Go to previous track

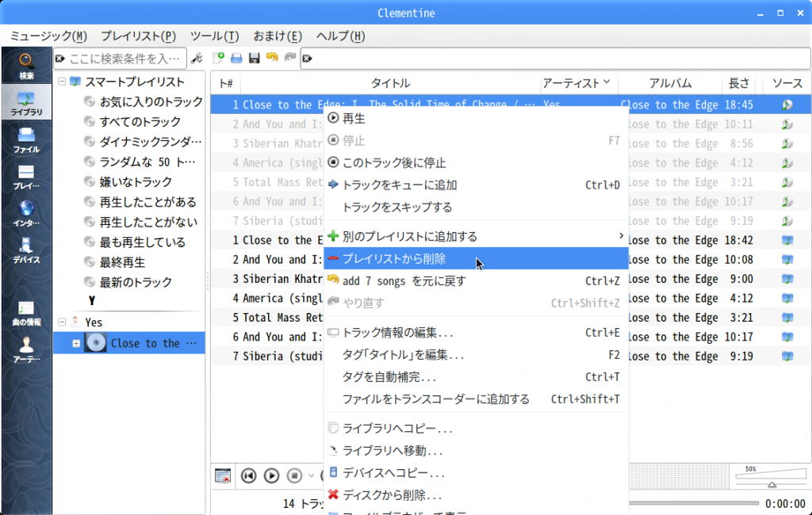pyautogui.click(x=248, y=475)
